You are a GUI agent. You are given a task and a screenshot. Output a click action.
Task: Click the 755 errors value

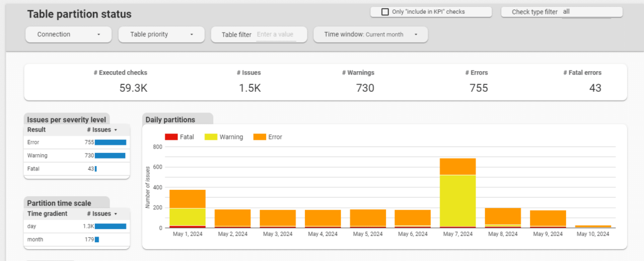(479, 88)
